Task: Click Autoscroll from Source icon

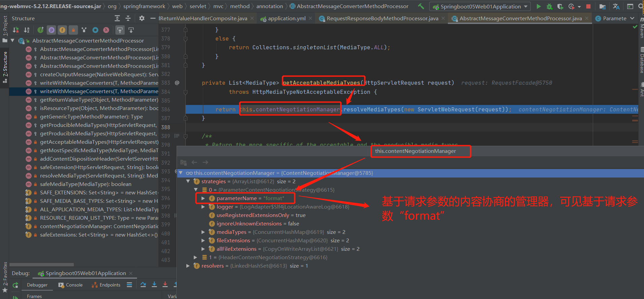Action: click(131, 30)
